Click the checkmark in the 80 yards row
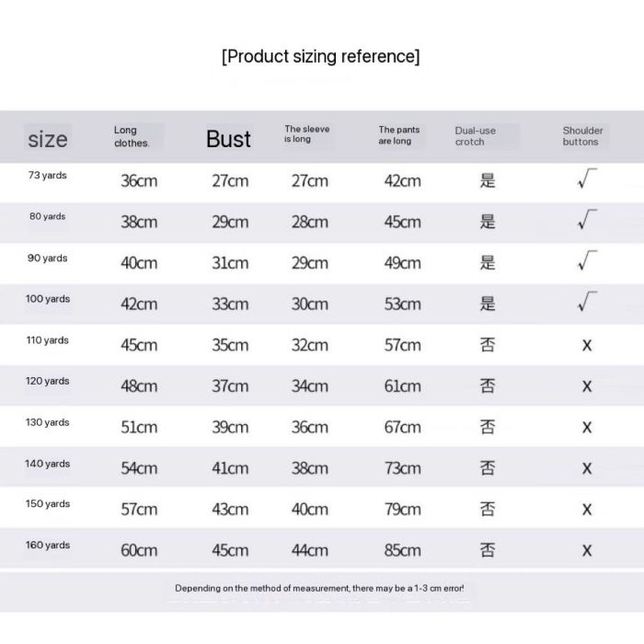 (587, 221)
